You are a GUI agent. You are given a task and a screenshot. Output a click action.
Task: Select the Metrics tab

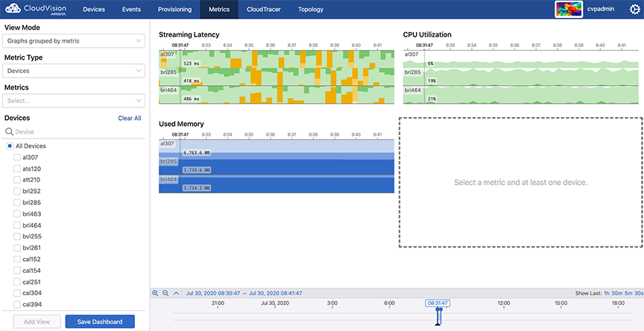tap(219, 9)
